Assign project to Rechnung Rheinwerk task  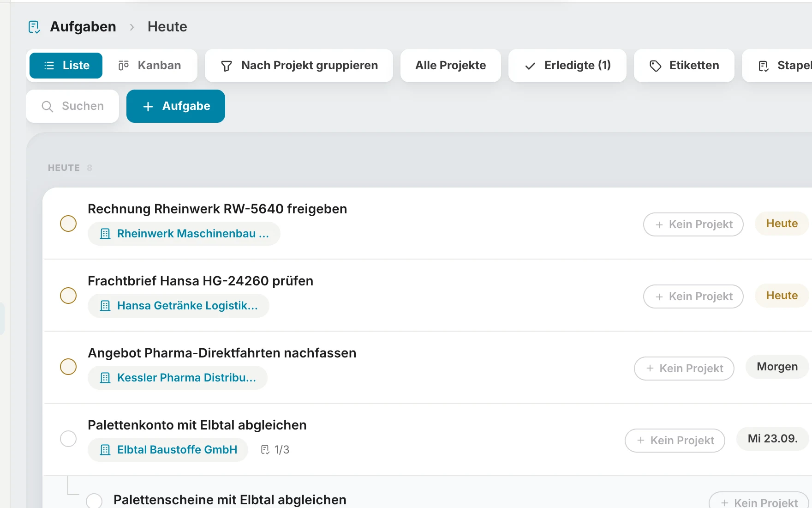[693, 224]
